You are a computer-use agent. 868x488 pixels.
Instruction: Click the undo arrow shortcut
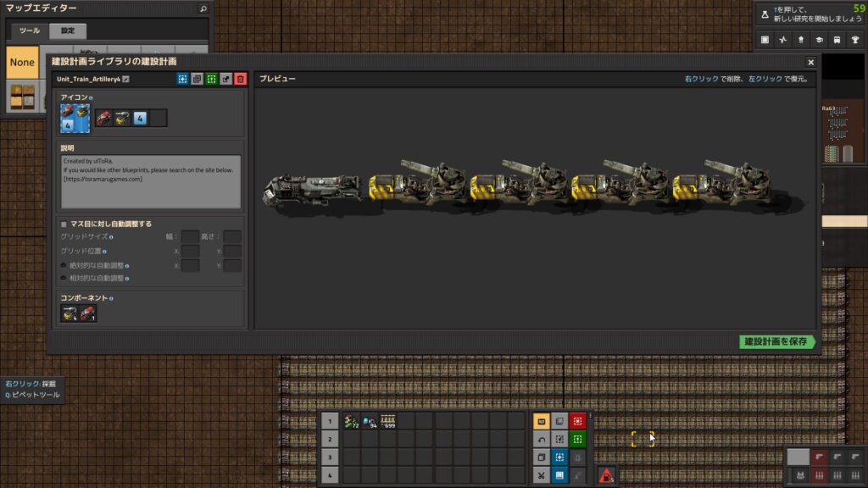542,440
